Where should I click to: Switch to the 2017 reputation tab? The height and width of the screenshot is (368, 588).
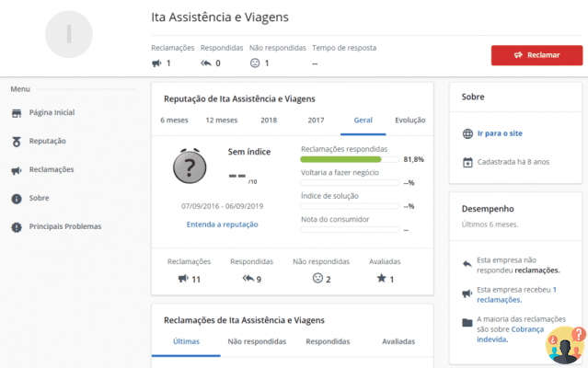point(317,121)
